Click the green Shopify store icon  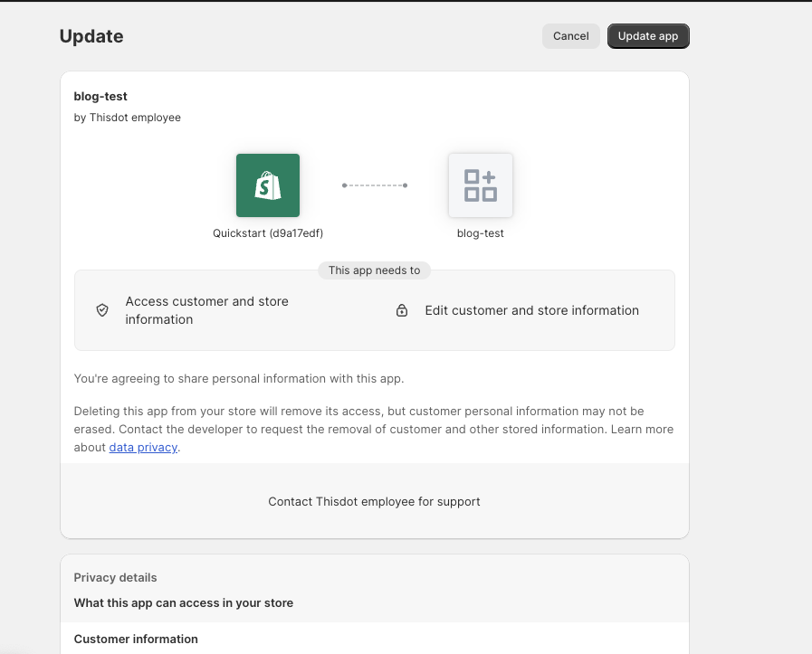[x=267, y=185]
